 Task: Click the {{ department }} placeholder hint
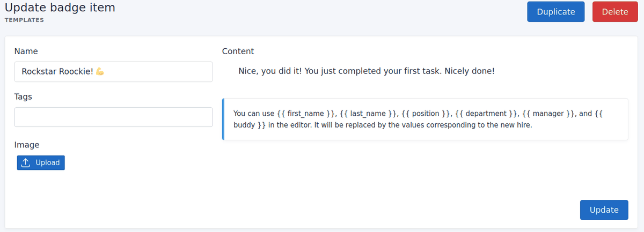[486, 114]
